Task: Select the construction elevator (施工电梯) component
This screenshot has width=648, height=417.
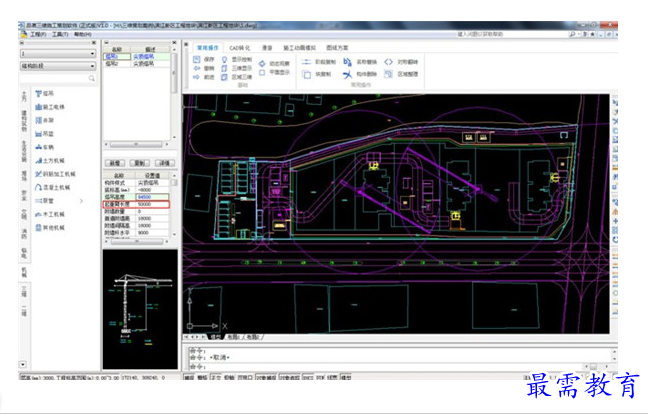Action: click(50, 107)
